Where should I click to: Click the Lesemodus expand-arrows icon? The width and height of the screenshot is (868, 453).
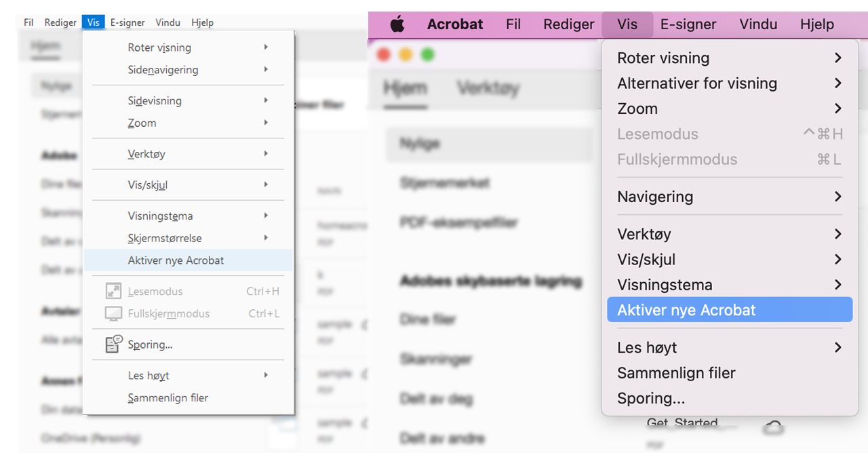[x=113, y=292]
